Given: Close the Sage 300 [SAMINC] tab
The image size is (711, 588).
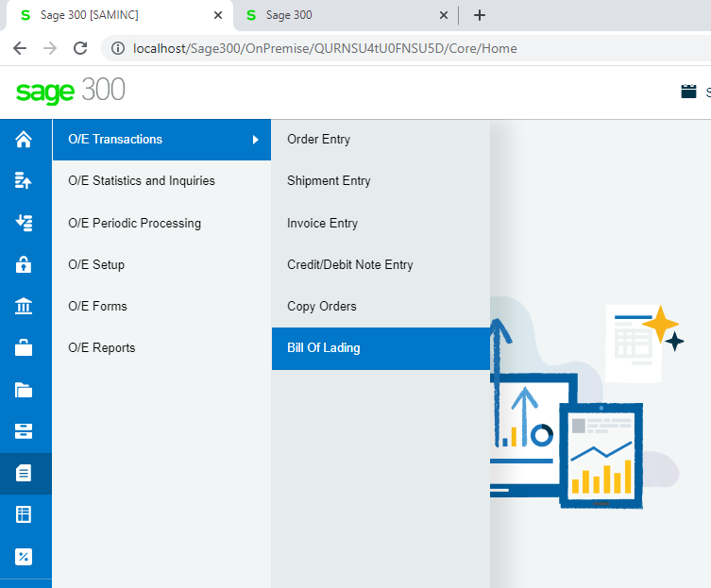Looking at the screenshot, I should [x=218, y=15].
